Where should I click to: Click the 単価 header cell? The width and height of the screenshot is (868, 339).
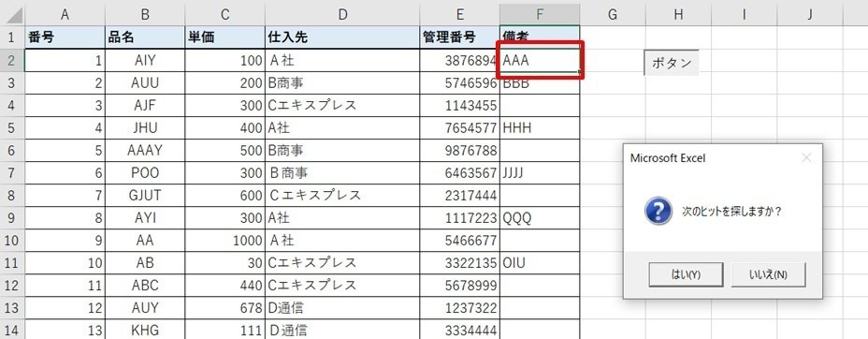(x=224, y=37)
